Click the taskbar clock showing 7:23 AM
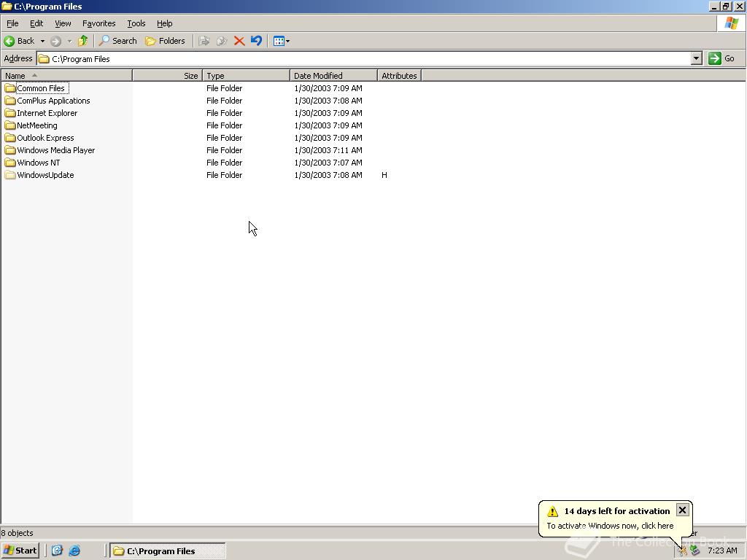 [722, 551]
